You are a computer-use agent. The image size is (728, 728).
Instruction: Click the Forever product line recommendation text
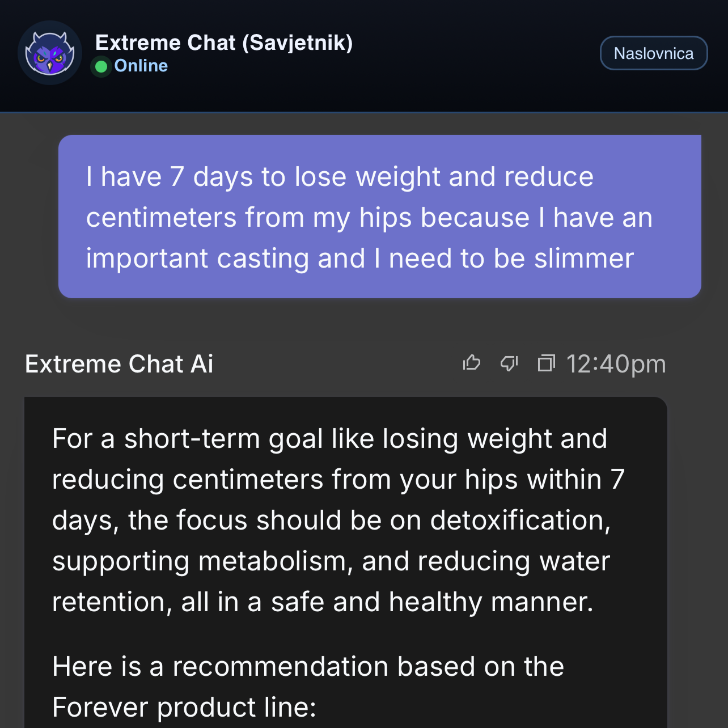click(308, 687)
